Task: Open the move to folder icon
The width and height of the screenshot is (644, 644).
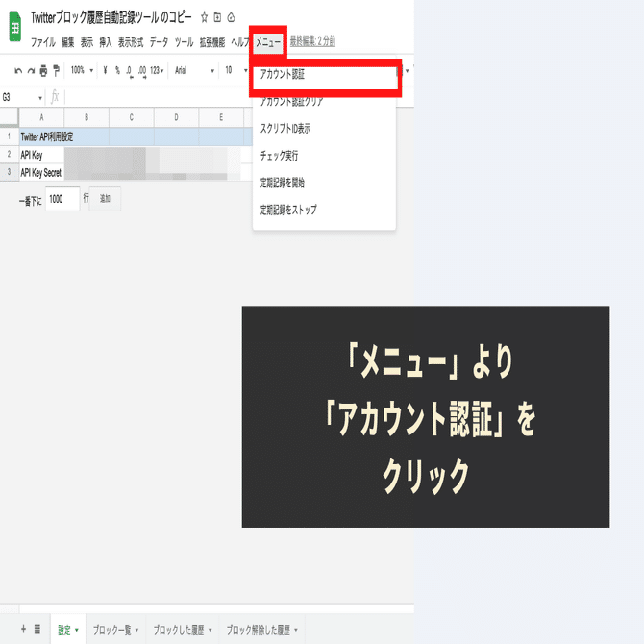Action: 217,17
